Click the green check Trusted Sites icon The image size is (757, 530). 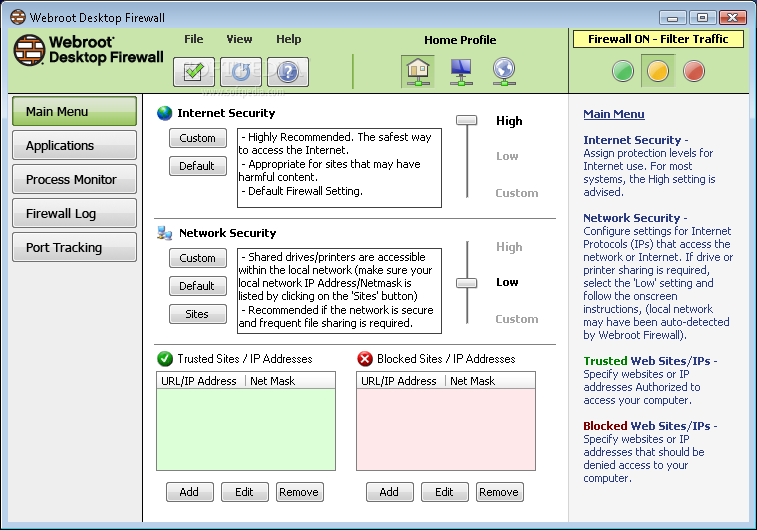click(165, 359)
